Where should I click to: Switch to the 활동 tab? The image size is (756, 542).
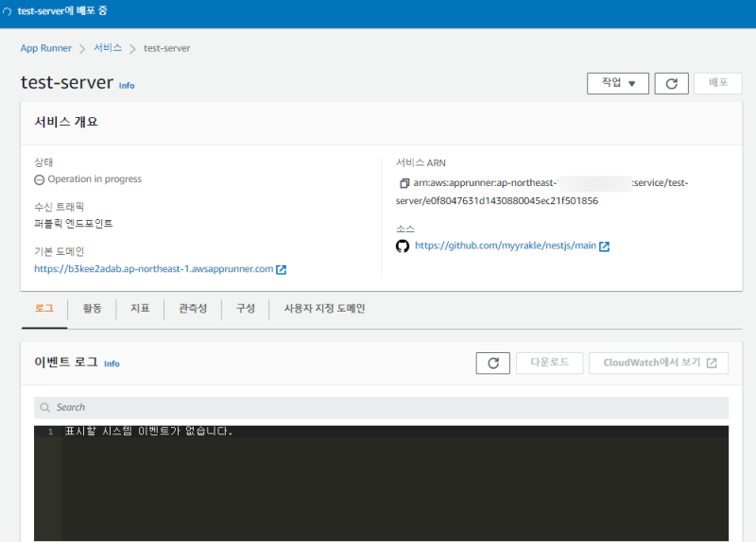(x=92, y=309)
